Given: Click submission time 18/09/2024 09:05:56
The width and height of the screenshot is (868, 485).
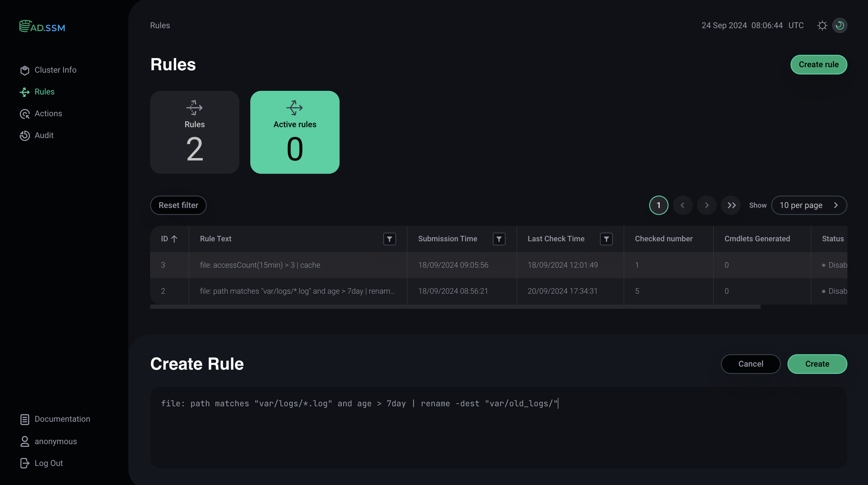Looking at the screenshot, I should pos(453,265).
